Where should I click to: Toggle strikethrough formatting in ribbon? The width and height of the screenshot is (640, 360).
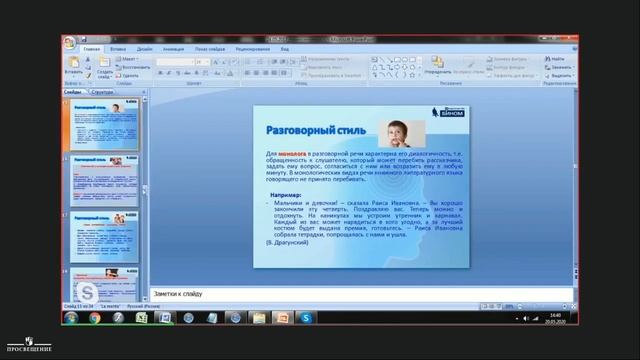click(187, 73)
